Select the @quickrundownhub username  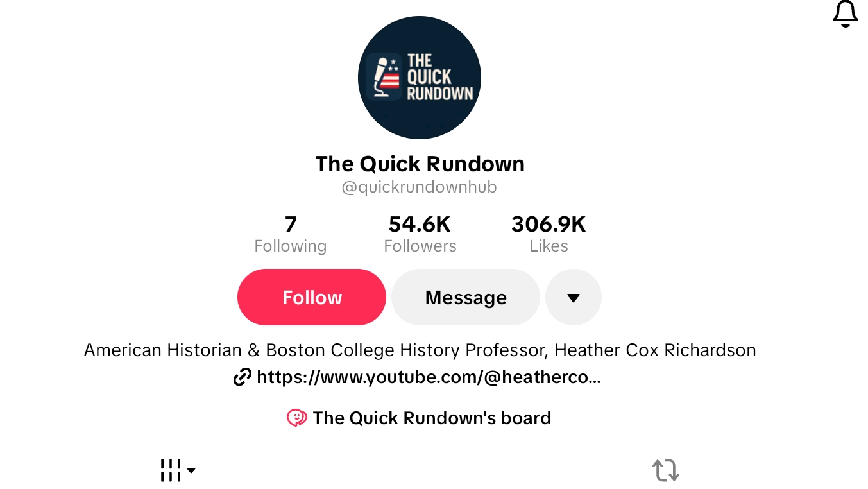[420, 187]
